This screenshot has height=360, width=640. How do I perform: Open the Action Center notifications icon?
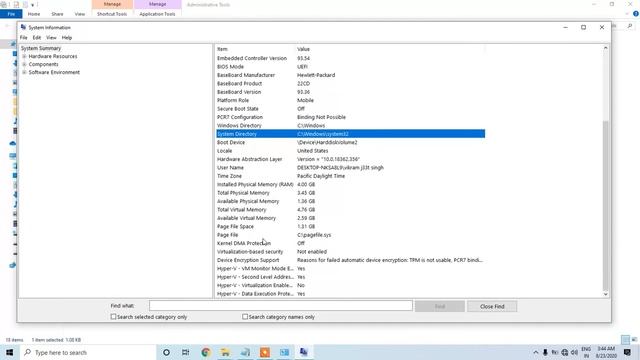[x=627, y=352]
